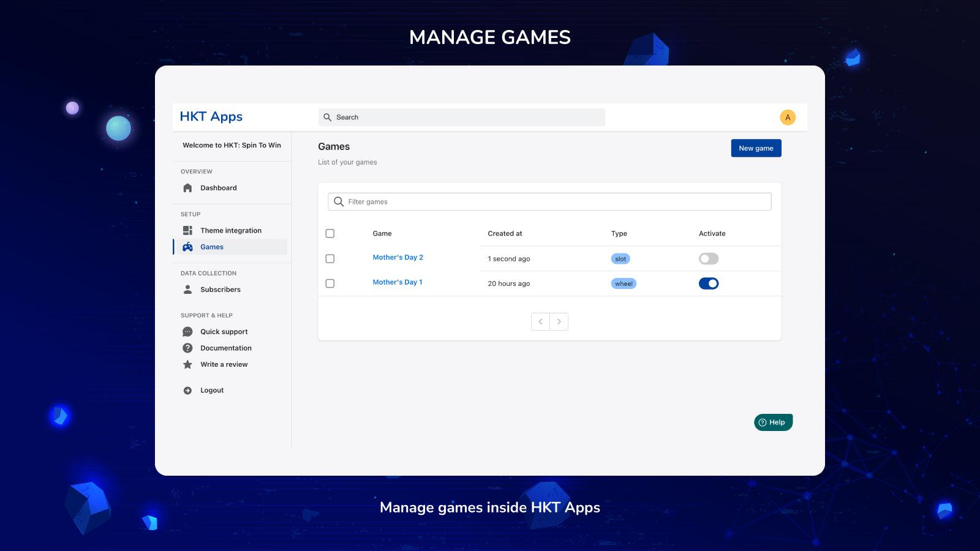
Task: Click the previous page chevron
Action: pyautogui.click(x=540, y=321)
